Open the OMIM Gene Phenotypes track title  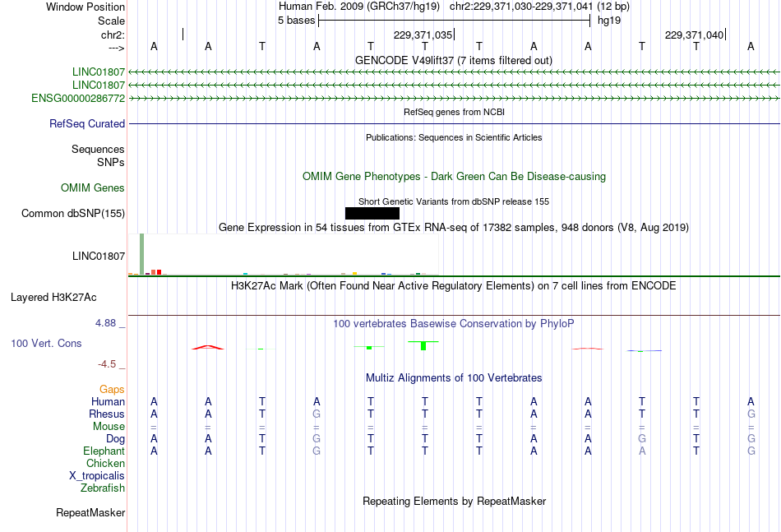pyautogui.click(x=454, y=176)
